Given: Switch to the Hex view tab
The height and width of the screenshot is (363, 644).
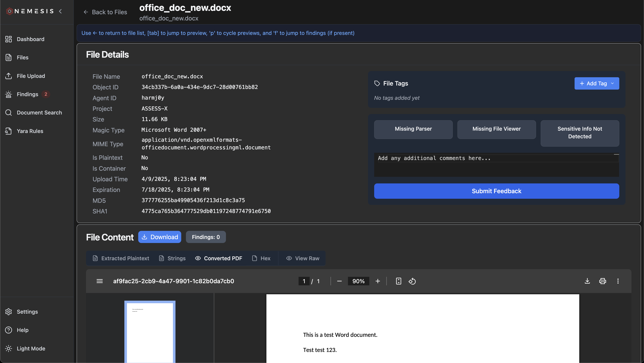Looking at the screenshot, I should pos(261,258).
